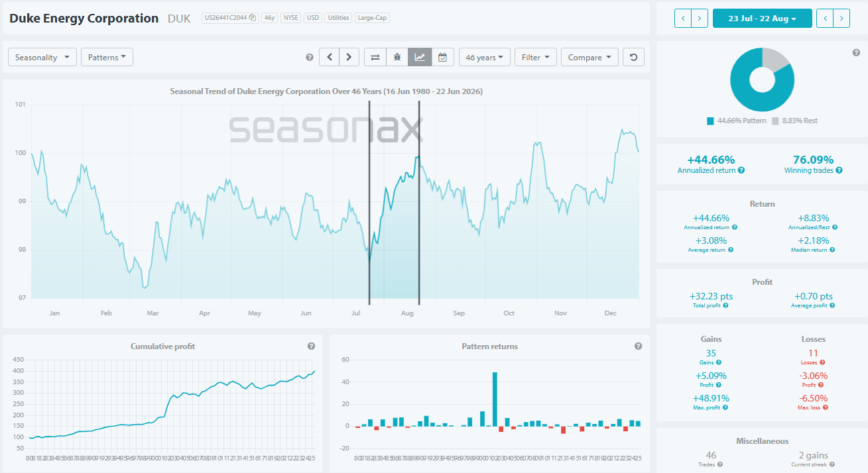This screenshot has width=868, height=473.
Task: Click the tallest bar in Pattern returns chart
Action: pyautogui.click(x=495, y=399)
